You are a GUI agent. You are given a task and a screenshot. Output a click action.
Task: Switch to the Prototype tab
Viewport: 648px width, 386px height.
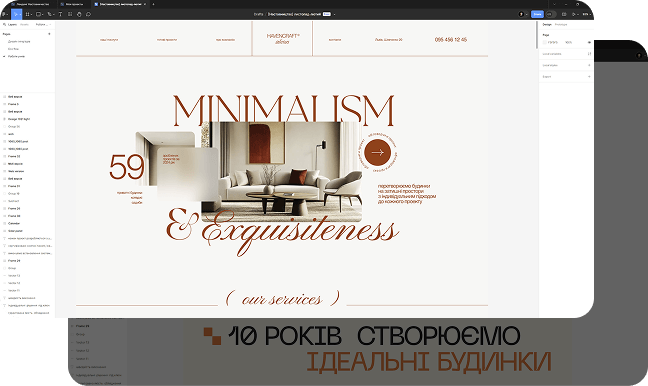tap(561, 24)
